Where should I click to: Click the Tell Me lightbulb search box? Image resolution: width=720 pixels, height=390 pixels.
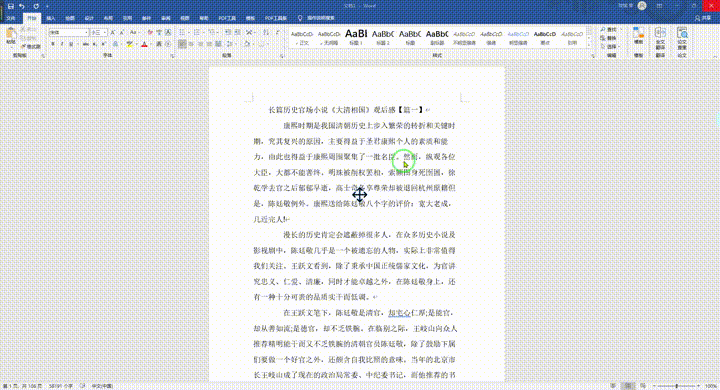[x=317, y=18]
